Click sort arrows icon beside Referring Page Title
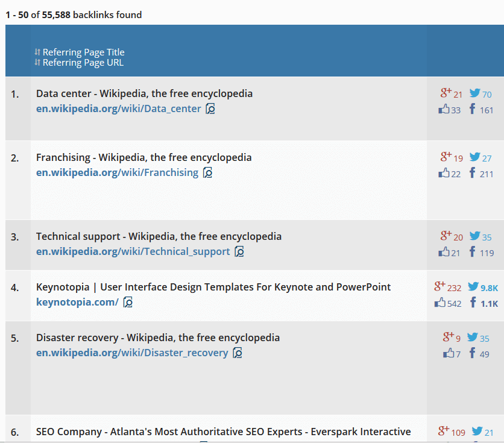 click(x=37, y=52)
